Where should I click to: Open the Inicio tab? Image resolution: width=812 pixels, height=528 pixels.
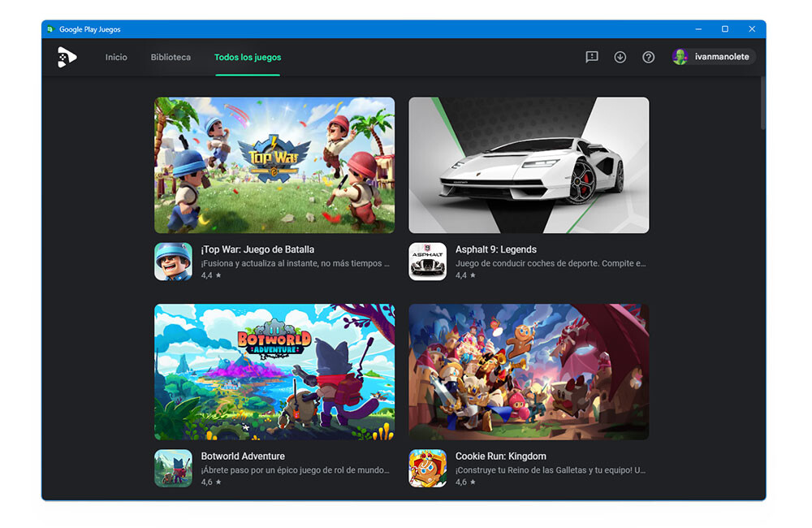(116, 57)
